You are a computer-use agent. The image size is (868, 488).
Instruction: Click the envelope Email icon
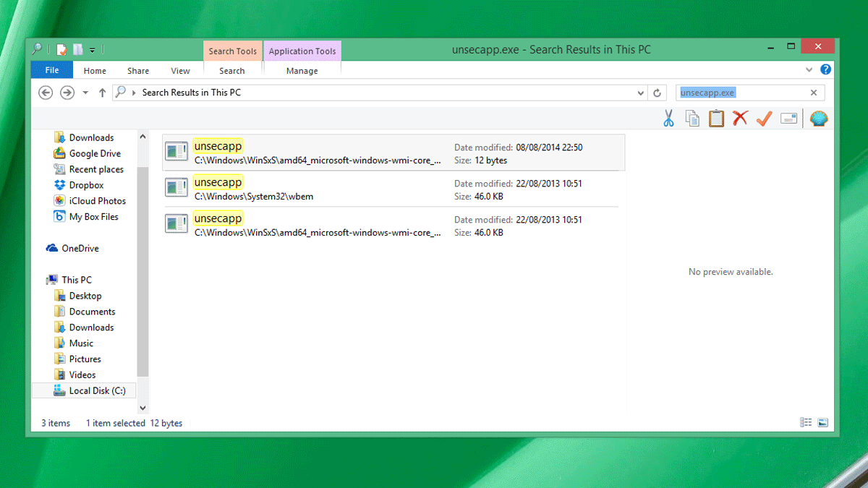789,119
